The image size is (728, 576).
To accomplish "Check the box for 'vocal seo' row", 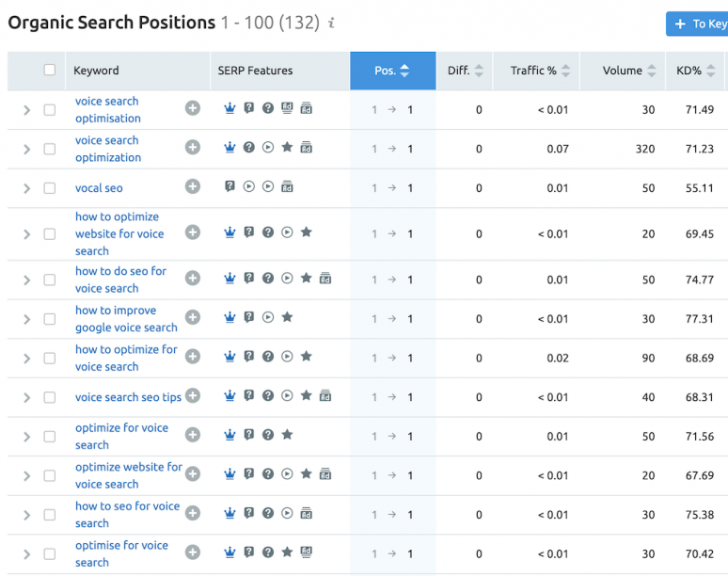I will click(50, 188).
